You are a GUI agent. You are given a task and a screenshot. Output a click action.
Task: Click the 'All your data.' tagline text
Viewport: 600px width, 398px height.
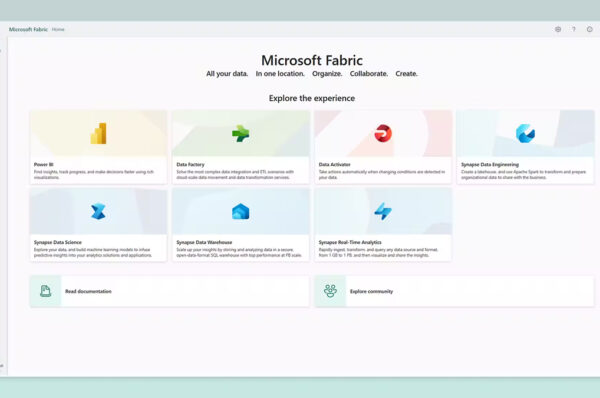tap(227, 73)
